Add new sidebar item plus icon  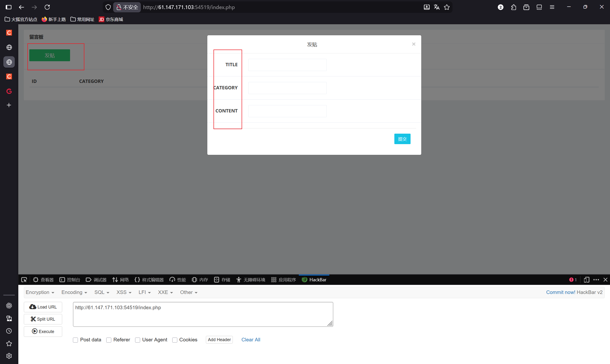click(x=9, y=105)
